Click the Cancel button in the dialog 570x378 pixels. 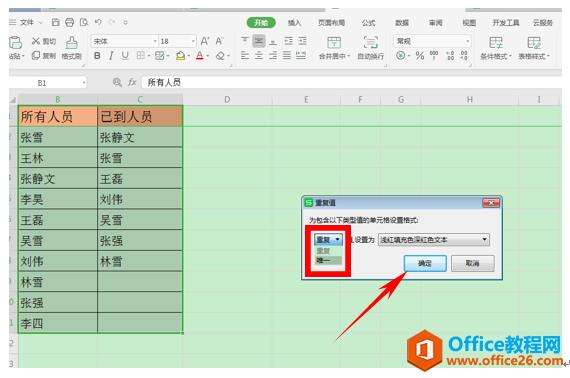473,263
